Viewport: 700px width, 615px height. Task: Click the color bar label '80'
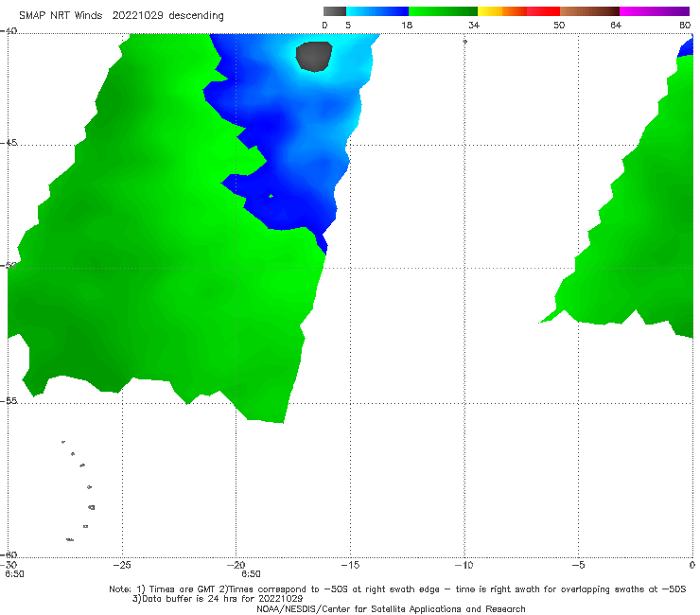tap(685, 25)
